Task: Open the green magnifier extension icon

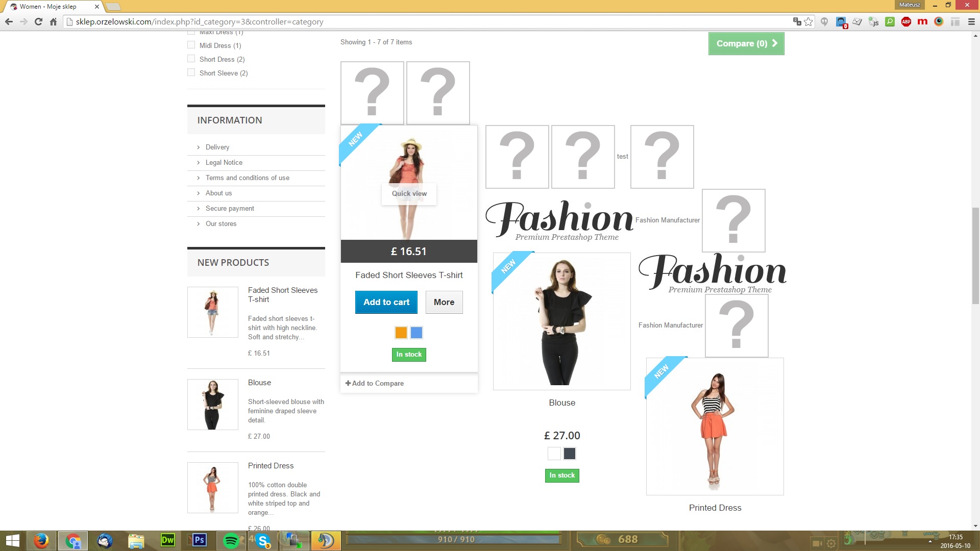Action: point(890,22)
